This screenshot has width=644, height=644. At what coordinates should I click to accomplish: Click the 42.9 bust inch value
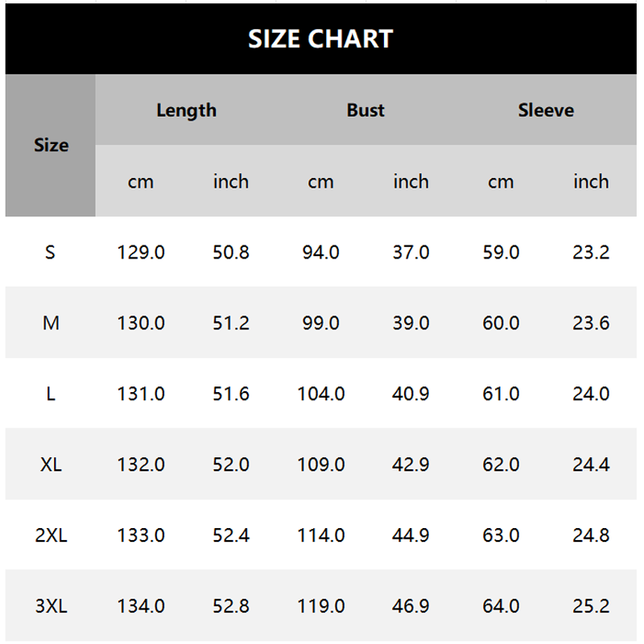coord(411,464)
